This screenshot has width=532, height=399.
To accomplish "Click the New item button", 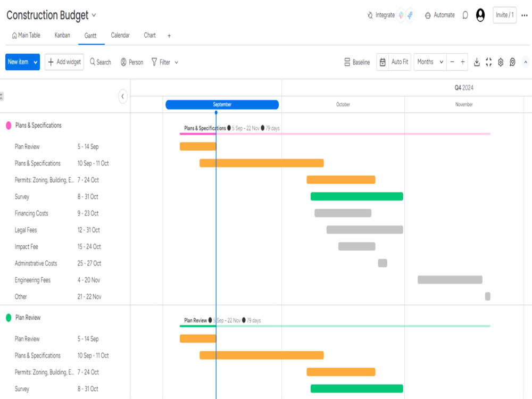I will coord(18,62).
